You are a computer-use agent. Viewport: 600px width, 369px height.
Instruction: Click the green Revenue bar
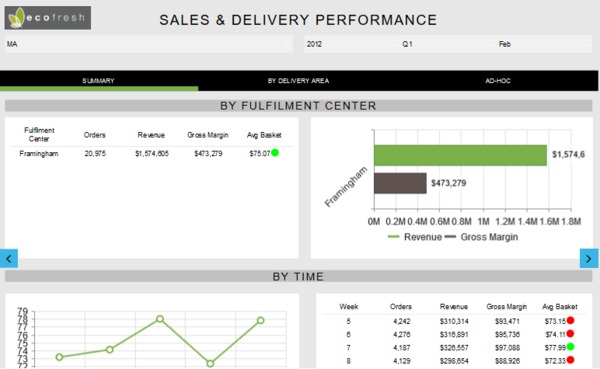click(x=460, y=155)
